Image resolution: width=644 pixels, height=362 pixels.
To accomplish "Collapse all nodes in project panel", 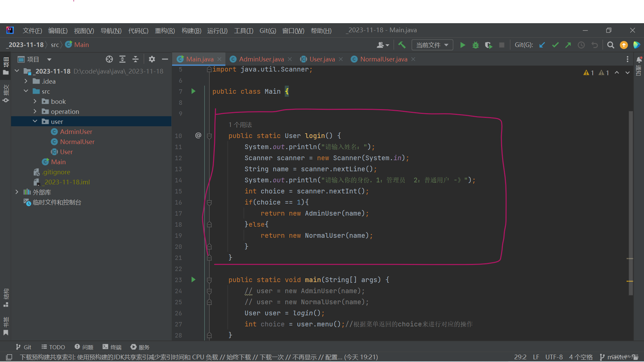I will point(136,59).
